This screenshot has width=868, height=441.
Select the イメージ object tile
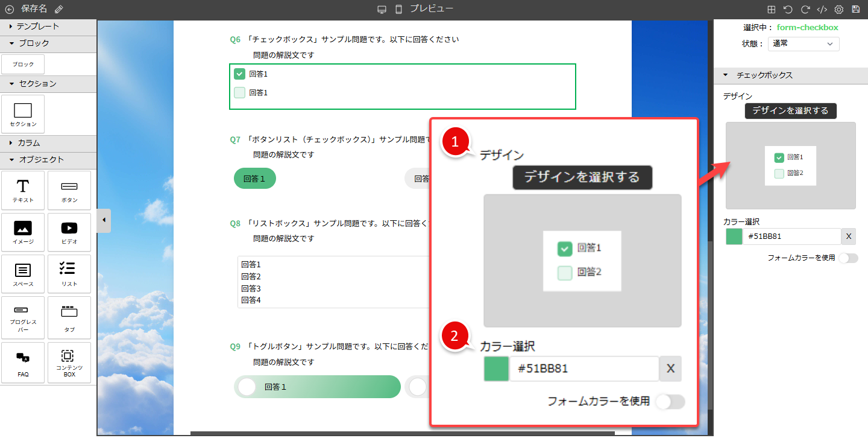(23, 232)
